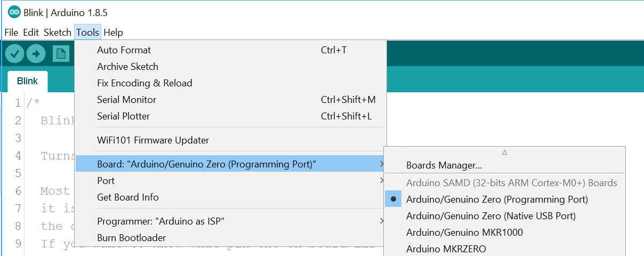The image size is (644, 256).
Task: Select Arduino/Genuino Zero (Native USB Port) board
Action: coord(490,216)
